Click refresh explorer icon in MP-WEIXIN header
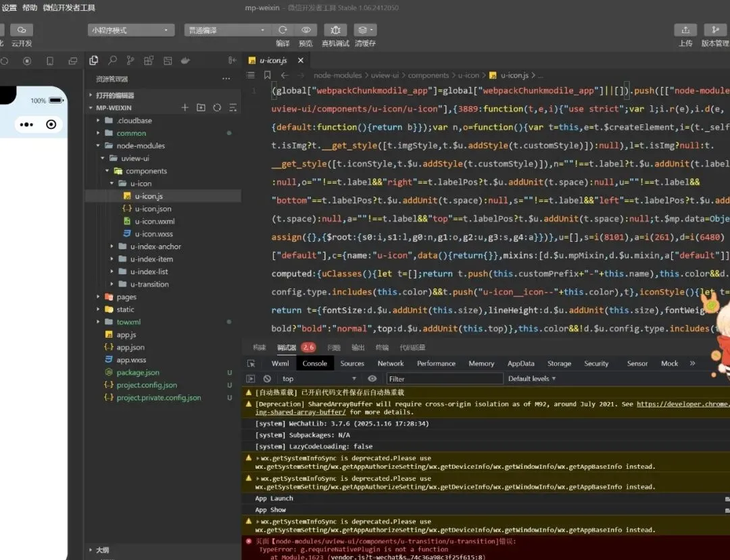 tap(217, 107)
